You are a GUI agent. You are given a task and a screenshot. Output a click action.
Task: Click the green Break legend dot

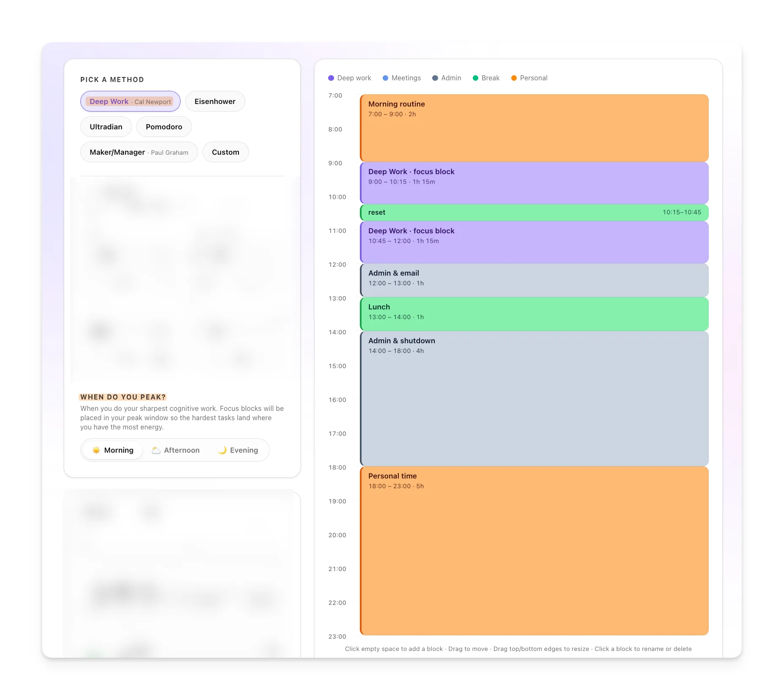pyautogui.click(x=475, y=78)
